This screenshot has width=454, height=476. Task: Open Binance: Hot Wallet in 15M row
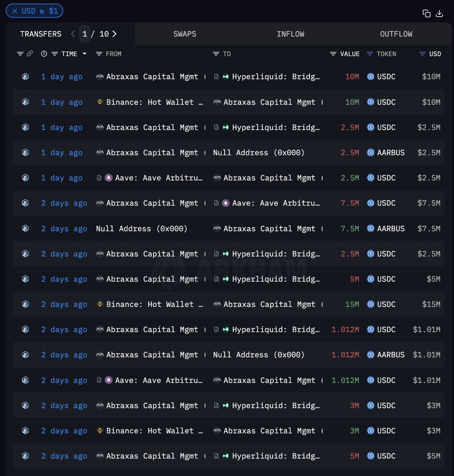coord(155,304)
